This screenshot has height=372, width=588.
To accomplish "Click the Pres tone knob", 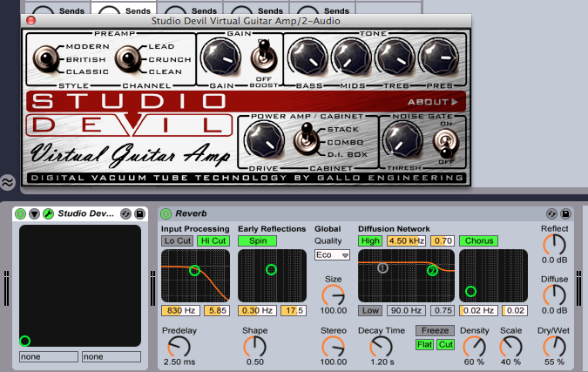I will pos(439,57).
